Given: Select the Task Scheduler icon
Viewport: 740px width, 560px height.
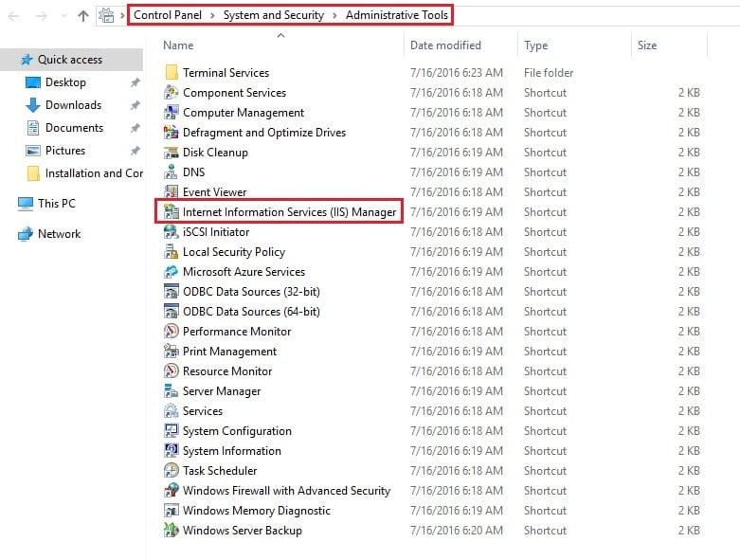Looking at the screenshot, I should [x=171, y=470].
